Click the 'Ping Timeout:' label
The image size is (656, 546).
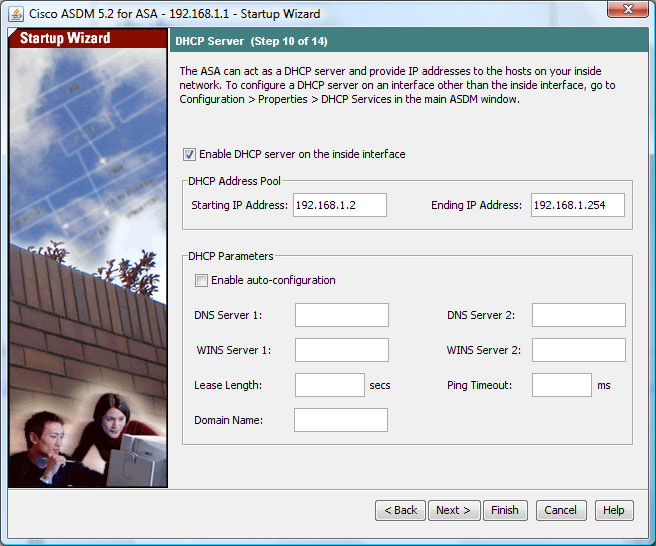point(479,385)
